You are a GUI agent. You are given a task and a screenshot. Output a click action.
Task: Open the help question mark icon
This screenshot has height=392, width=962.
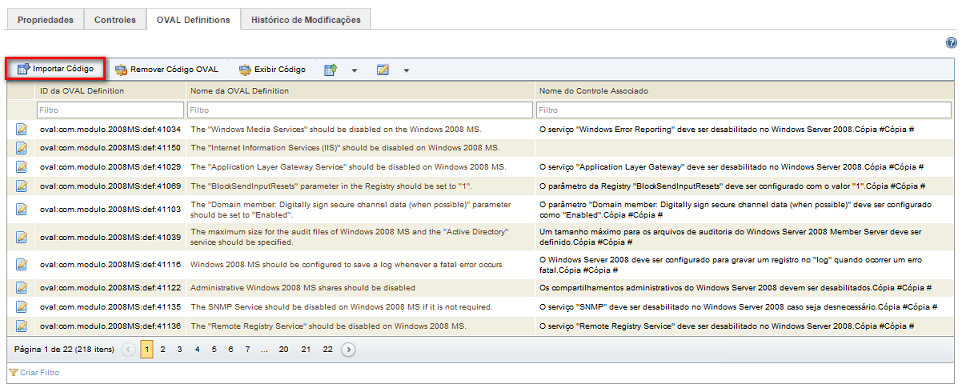pos(952,43)
